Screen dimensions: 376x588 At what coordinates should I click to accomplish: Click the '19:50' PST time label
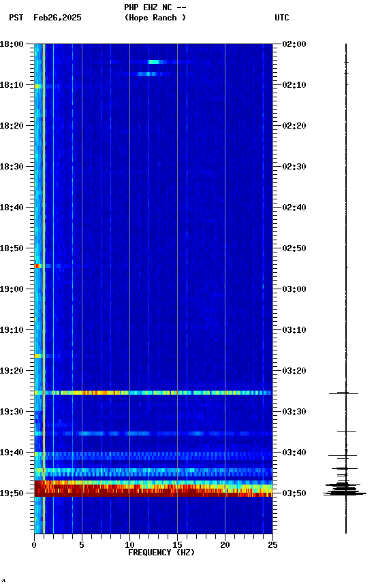(12, 493)
